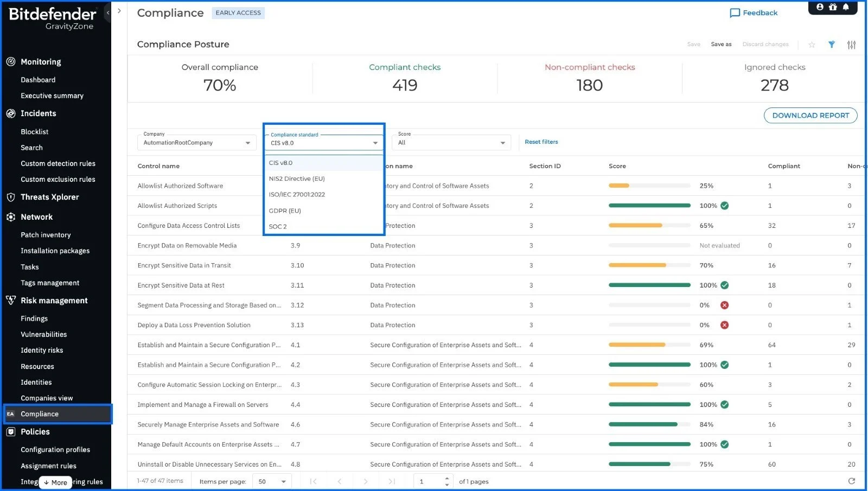Click the Reset filters link
The height and width of the screenshot is (491, 868).
pos(541,142)
